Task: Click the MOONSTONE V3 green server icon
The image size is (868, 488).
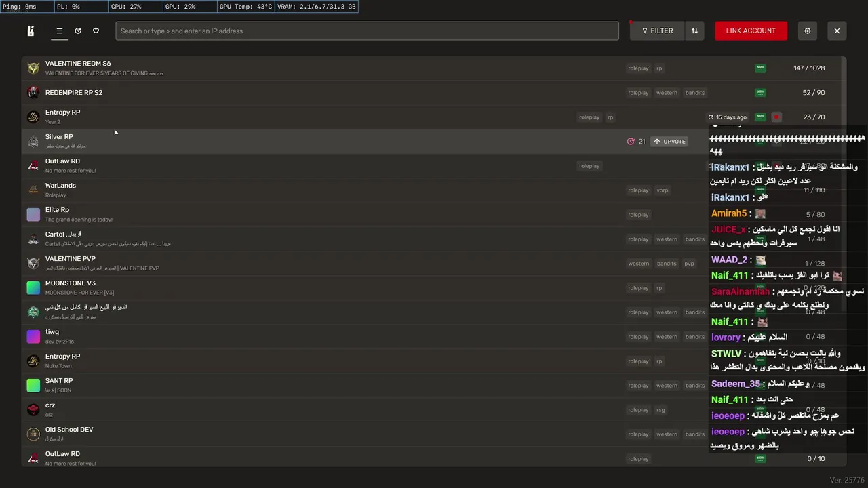Action: (33, 287)
